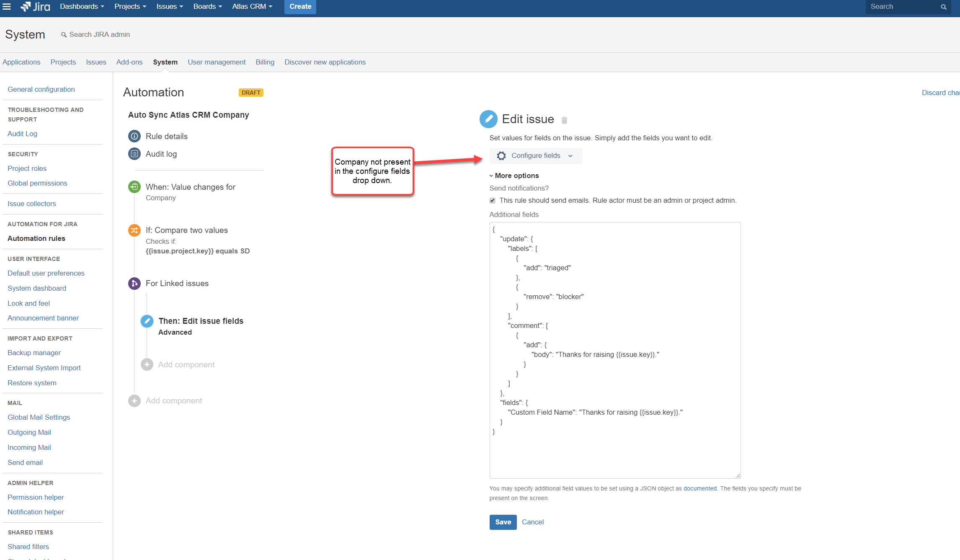This screenshot has height=560, width=960.
Task: Open the Boards dropdown menu
Action: point(207,6)
